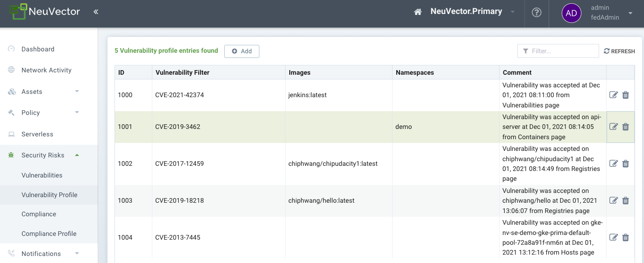This screenshot has width=644, height=263.
Task: Open admin user account dropdown
Action: [630, 13]
